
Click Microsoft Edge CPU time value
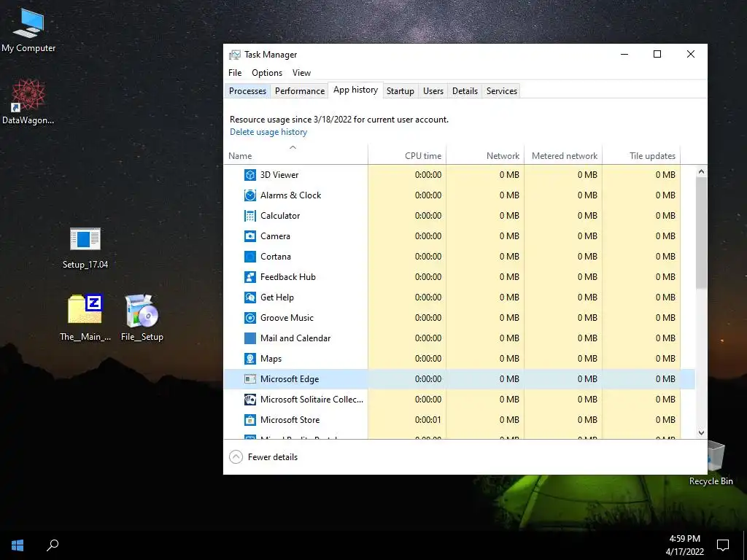pos(427,379)
